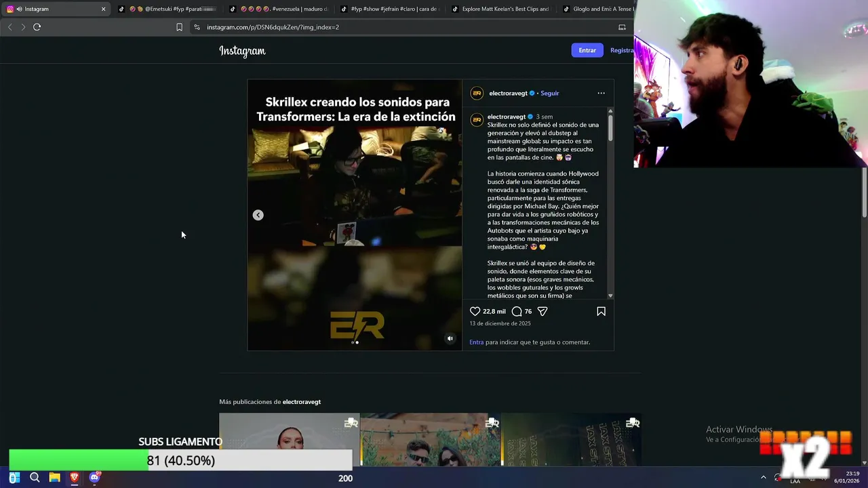
Task: Open the electroravegt username in the caption
Action: pyautogui.click(x=507, y=117)
